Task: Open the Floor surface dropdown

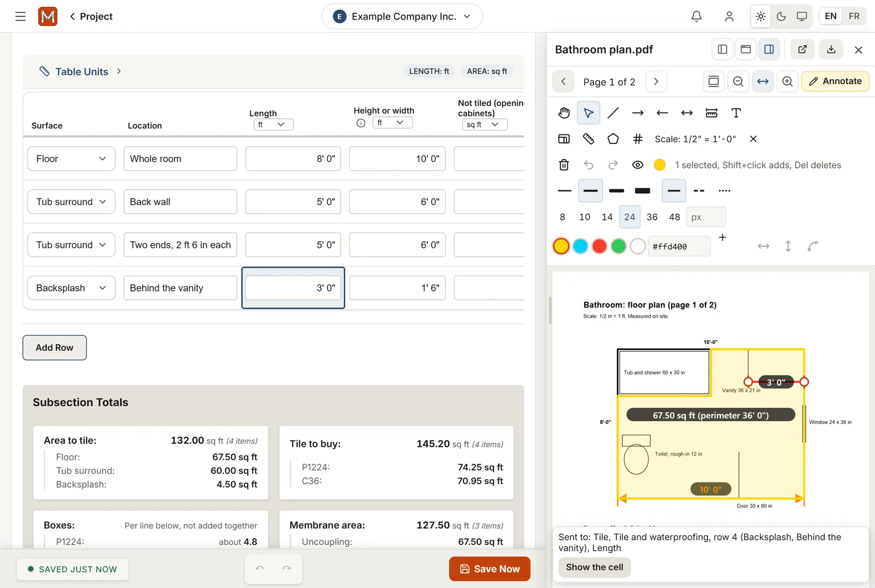Action: 71,159
